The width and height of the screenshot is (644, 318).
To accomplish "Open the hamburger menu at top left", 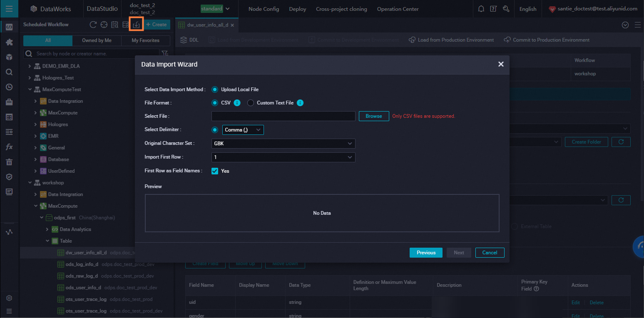I will (x=9, y=9).
